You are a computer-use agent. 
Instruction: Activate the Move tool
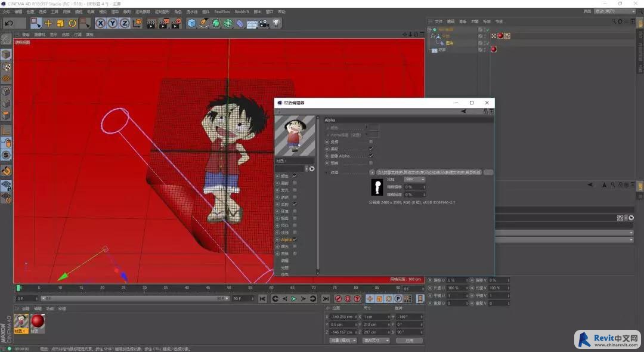48,23
